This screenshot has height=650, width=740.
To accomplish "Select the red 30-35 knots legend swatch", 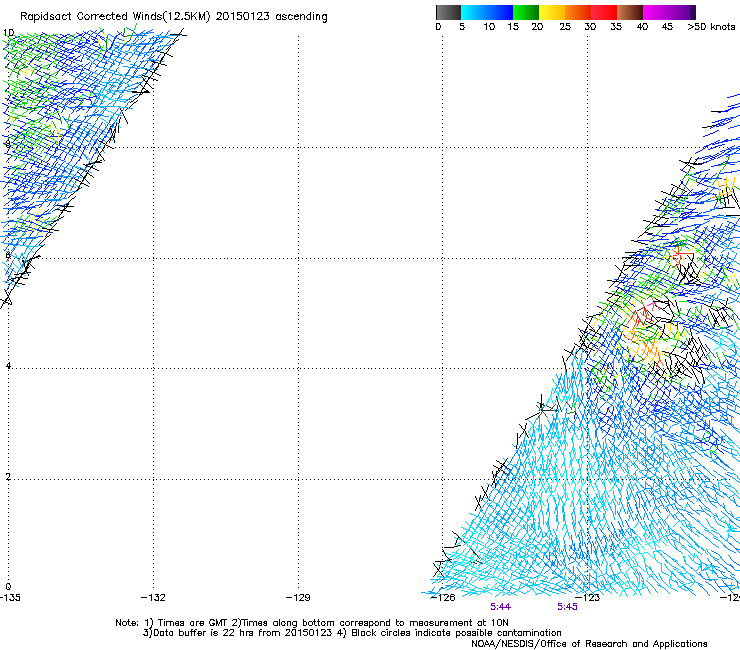I will click(604, 12).
